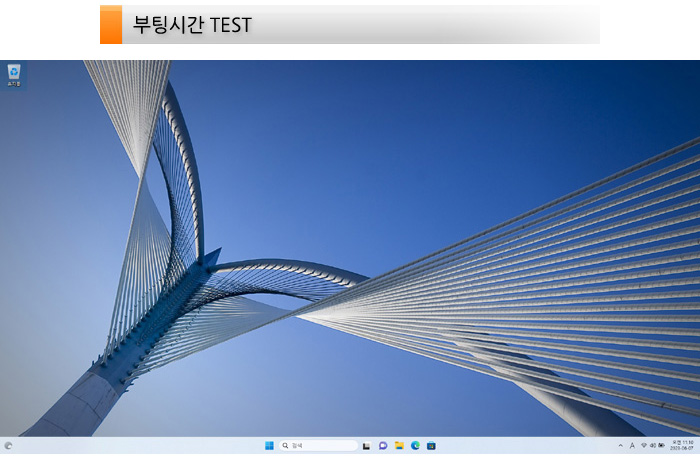Open the widgets icon at taskbar left

(9, 446)
